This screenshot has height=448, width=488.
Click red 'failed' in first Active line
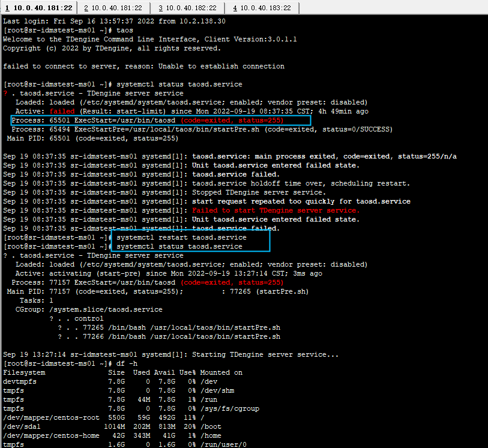62,111
